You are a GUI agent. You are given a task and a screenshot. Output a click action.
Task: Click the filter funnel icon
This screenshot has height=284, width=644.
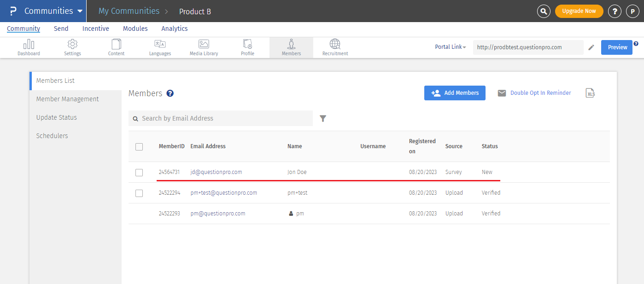tap(323, 118)
